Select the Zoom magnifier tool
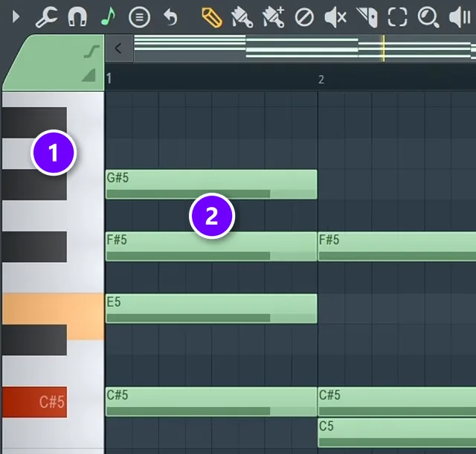 [428, 17]
